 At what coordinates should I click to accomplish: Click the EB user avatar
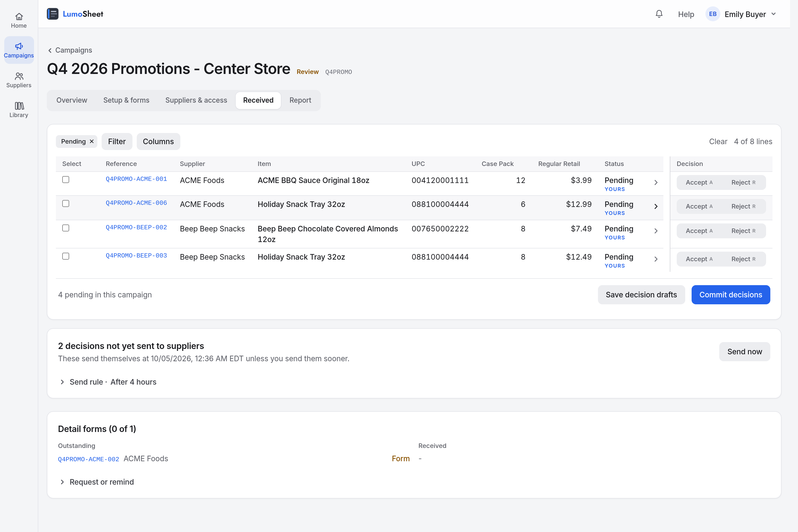pyautogui.click(x=713, y=14)
